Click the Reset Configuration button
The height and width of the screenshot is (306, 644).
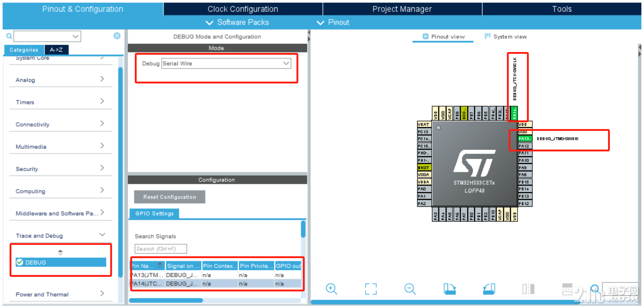coord(169,197)
